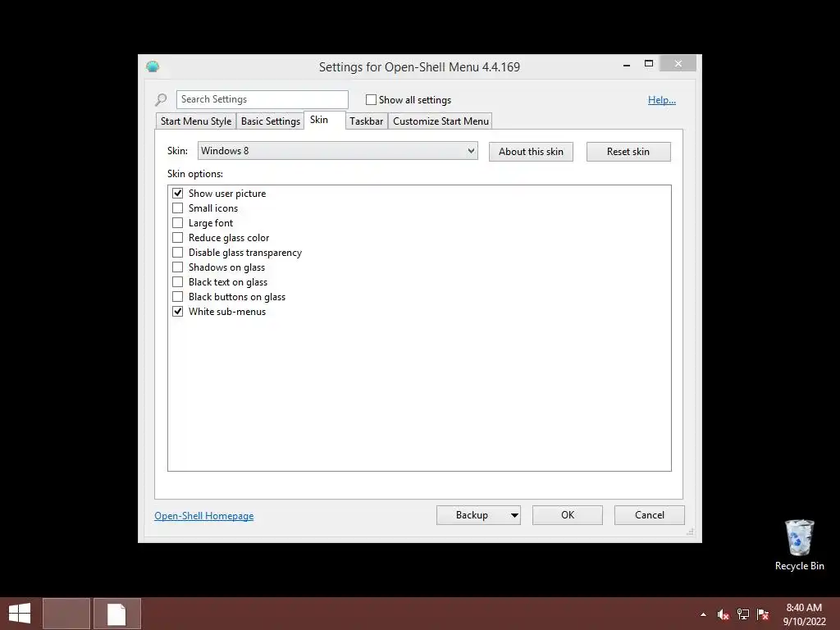The width and height of the screenshot is (840, 630).
Task: Enable the Small icons option
Action: [x=177, y=208]
